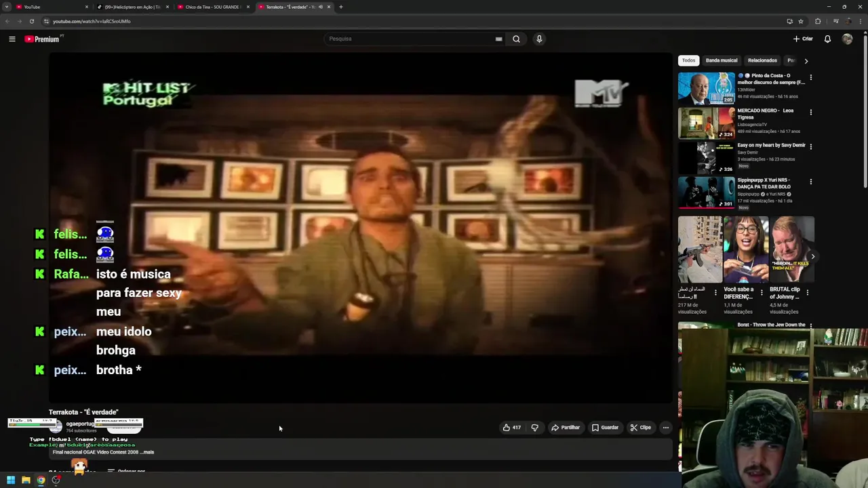Select the Relacionados filter chip
Viewport: 868px width, 488px height.
[762, 60]
